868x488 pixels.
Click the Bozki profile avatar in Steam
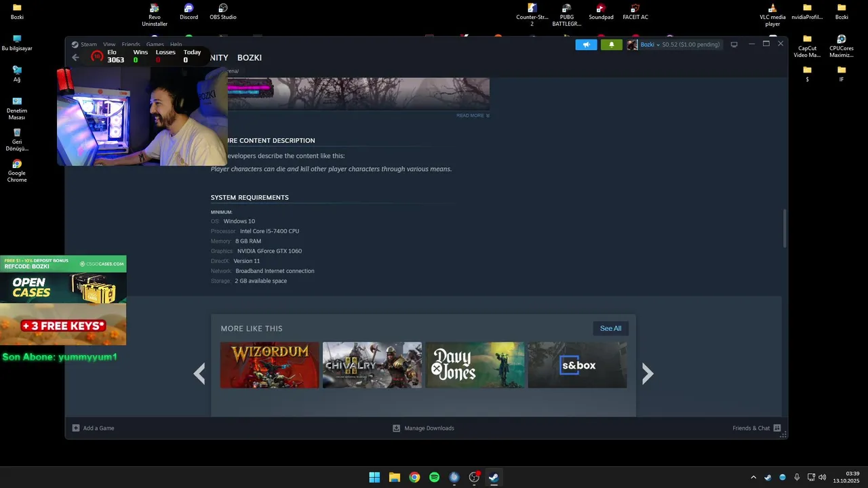pos(632,45)
